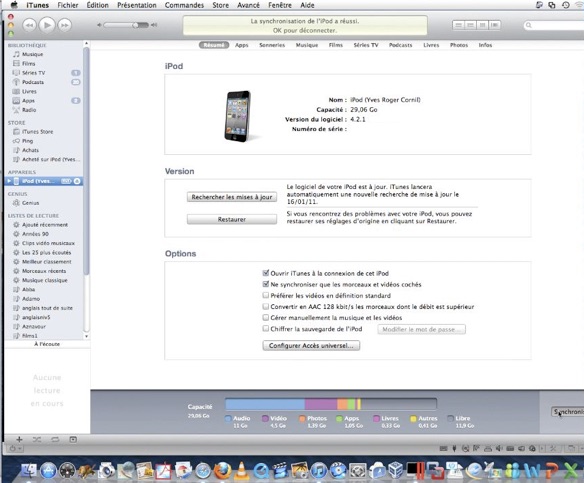Viewport: 584px width, 483px height.
Task: Switch to the Apps tab
Action: [242, 45]
